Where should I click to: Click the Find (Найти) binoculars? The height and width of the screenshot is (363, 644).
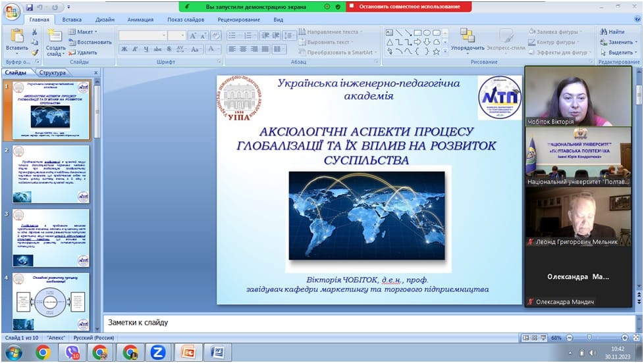[x=612, y=32]
